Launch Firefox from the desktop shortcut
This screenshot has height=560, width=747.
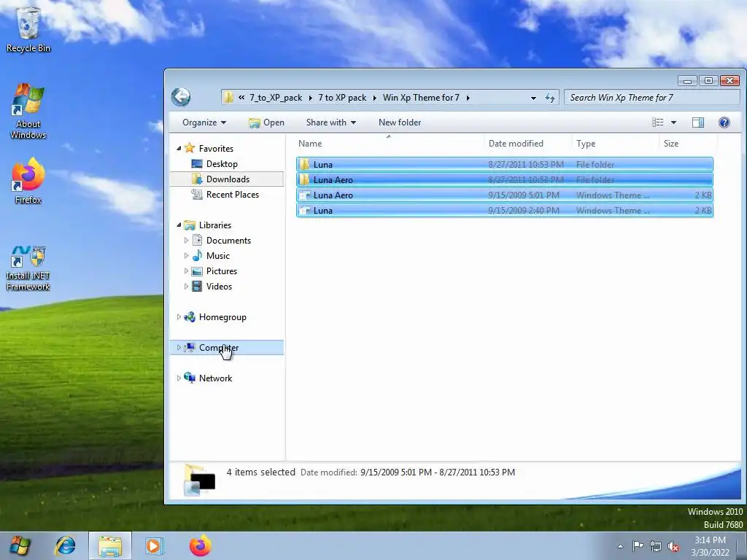(28, 181)
